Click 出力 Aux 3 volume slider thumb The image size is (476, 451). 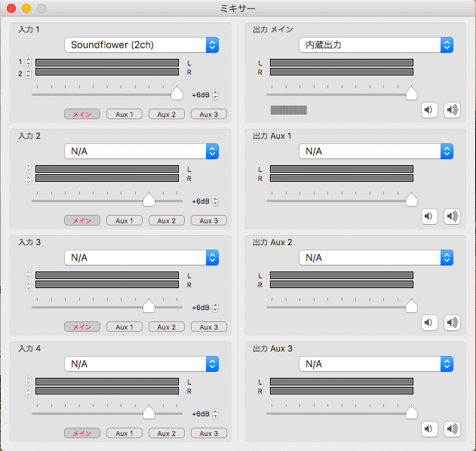point(411,412)
